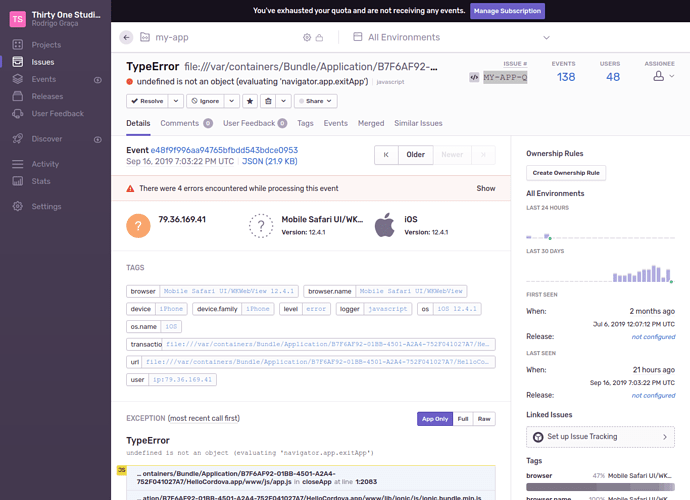
Task: Open the Activity list icon
Action: coord(18,164)
